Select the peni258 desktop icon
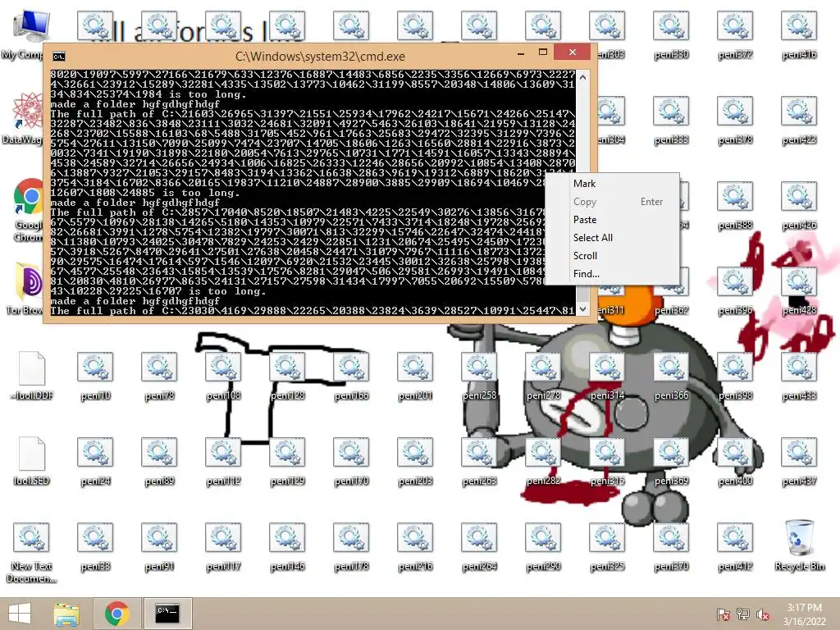This screenshot has width=840, height=630. coord(479,376)
